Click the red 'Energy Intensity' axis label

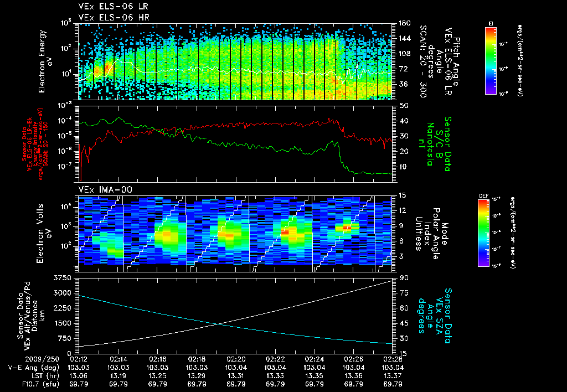pyautogui.click(x=35, y=144)
